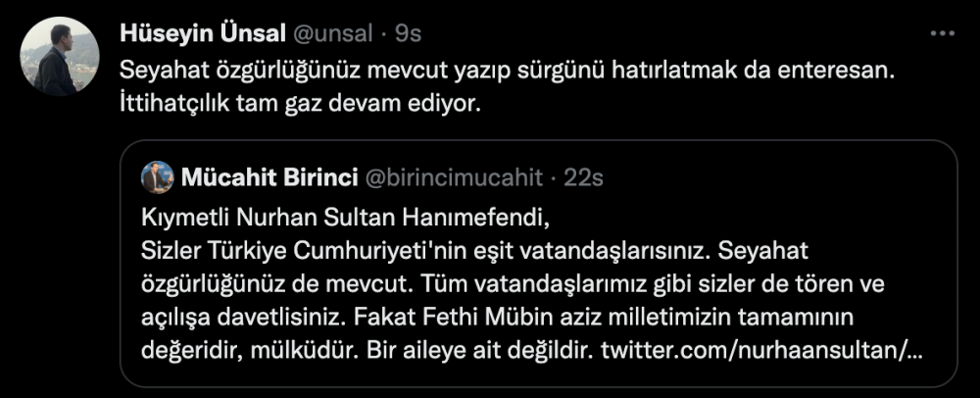980x398 pixels.
Task: Click the line "İttihatçılık tam gaz devam ediyor"
Action: click(301, 102)
